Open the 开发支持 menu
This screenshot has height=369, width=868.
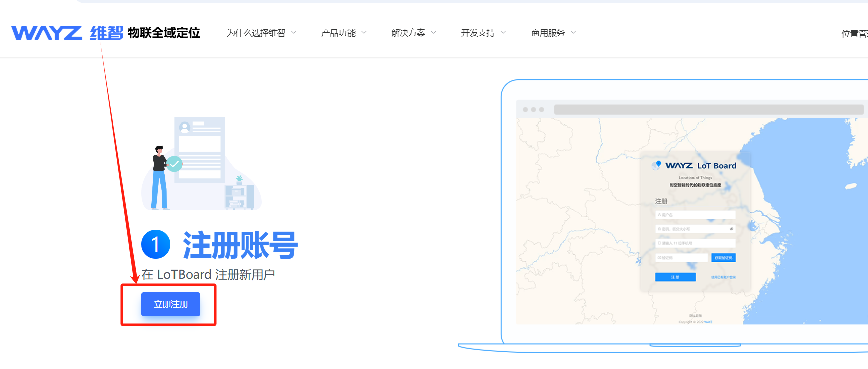pyautogui.click(x=478, y=33)
